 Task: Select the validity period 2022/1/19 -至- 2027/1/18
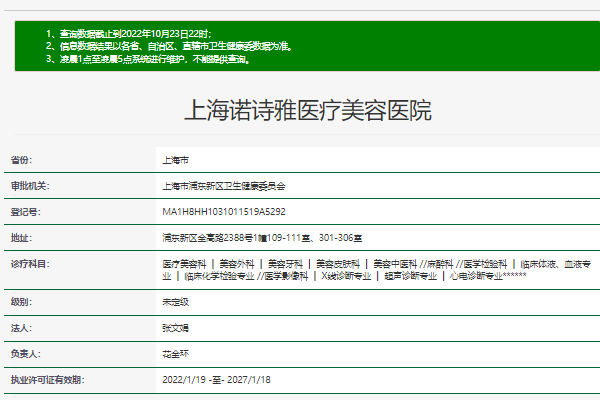point(217,380)
